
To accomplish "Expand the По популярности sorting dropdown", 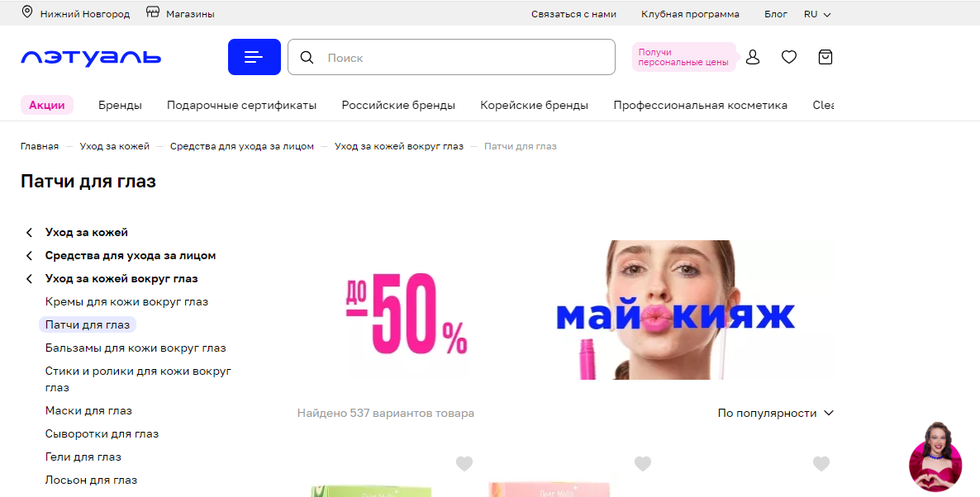I will click(776, 413).
